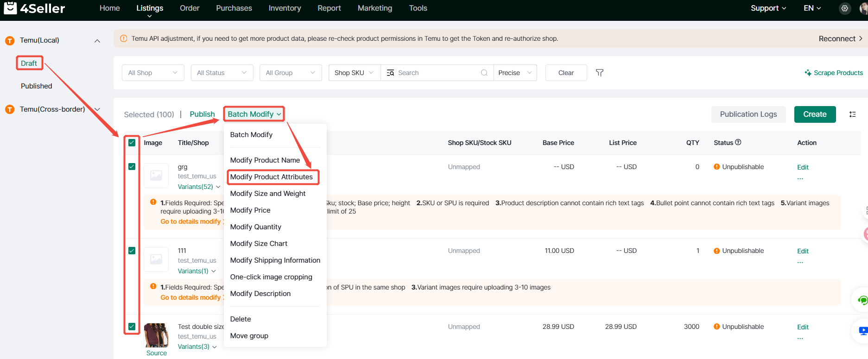Select Modify Quantity menu item
The height and width of the screenshot is (359, 868).
pos(256,227)
